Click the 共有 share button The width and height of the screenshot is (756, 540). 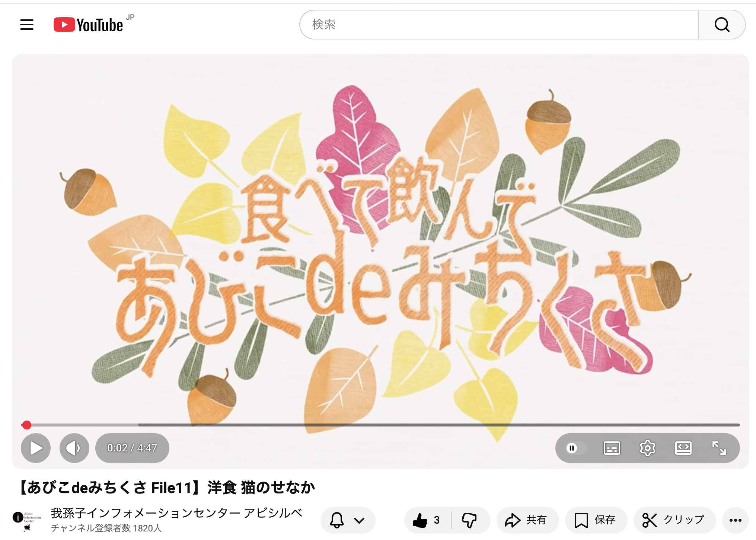coord(527,520)
